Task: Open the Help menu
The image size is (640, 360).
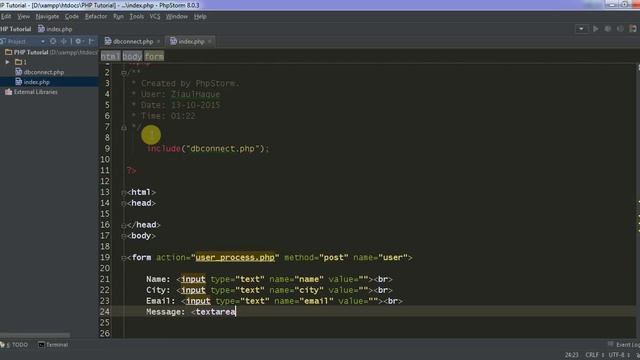Action: coord(200,16)
